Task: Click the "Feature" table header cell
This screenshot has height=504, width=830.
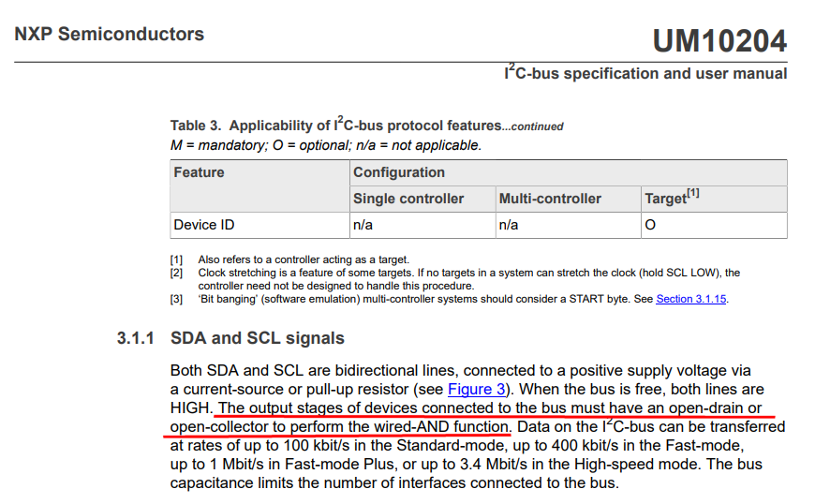Action: click(x=200, y=172)
